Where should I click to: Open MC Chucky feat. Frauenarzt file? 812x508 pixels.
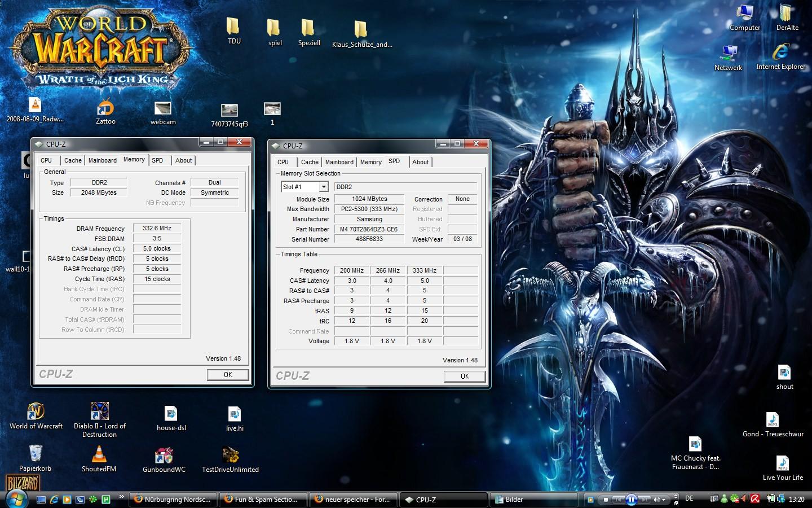coord(695,453)
